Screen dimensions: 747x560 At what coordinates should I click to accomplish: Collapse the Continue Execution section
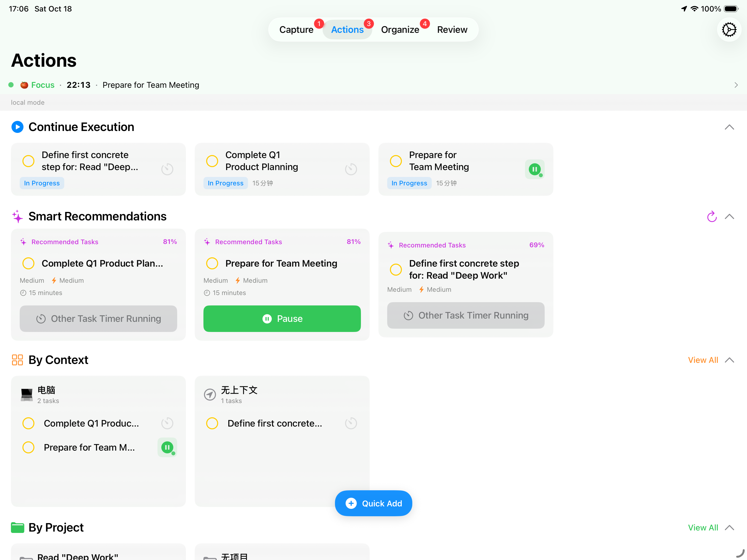[730, 127]
